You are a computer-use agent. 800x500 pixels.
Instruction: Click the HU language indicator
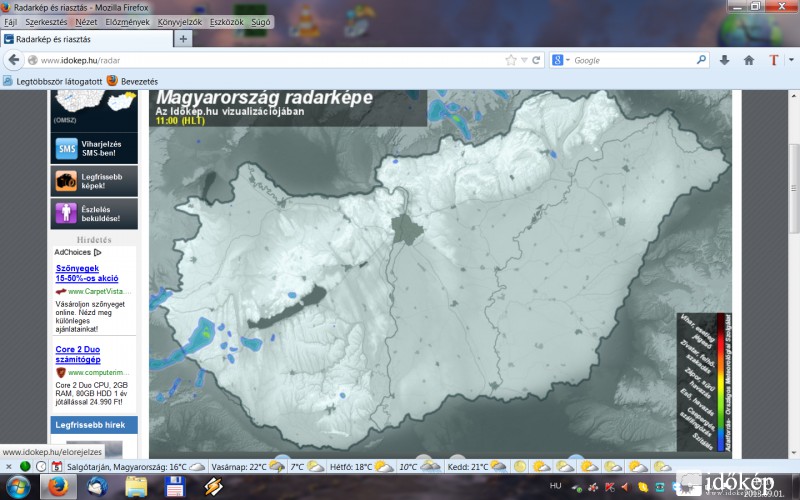556,486
